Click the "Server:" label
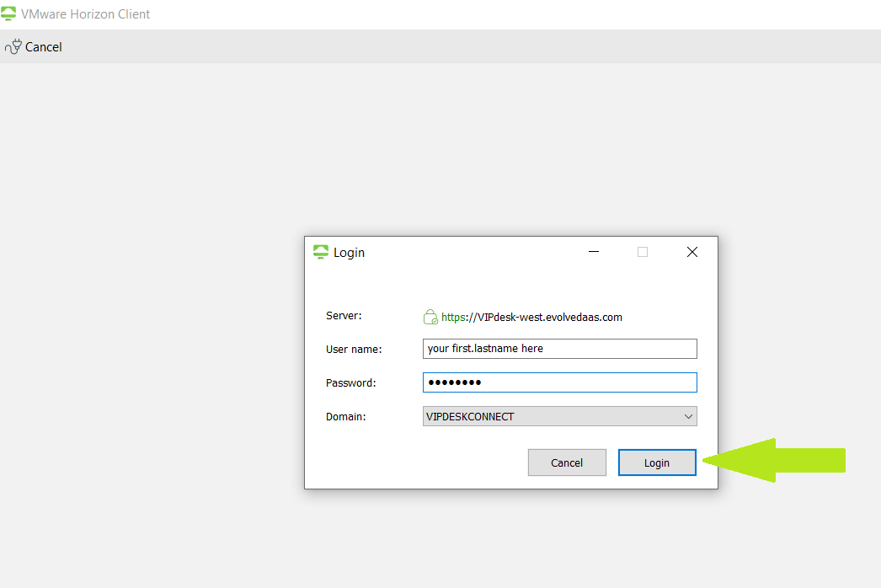 (344, 315)
